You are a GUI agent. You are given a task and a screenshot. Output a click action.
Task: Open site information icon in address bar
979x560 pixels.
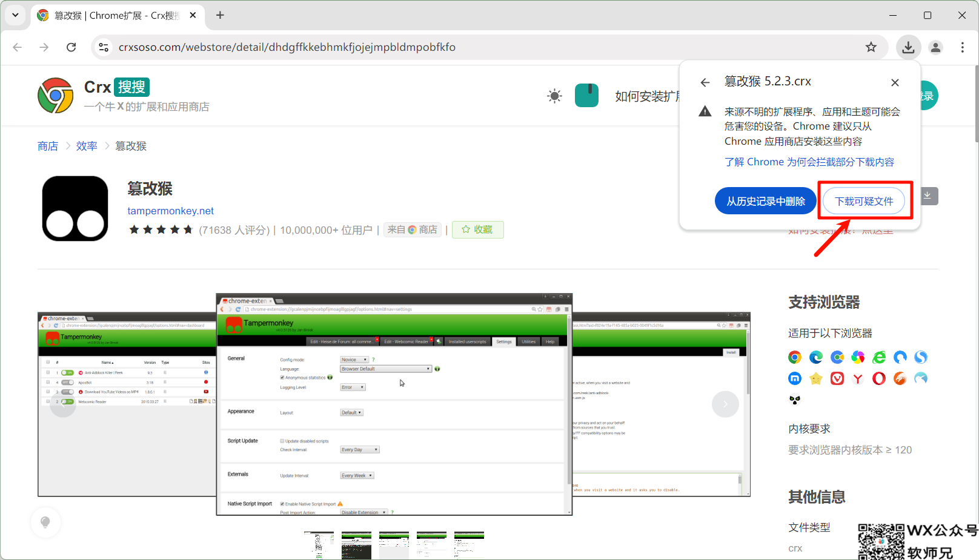tap(104, 47)
